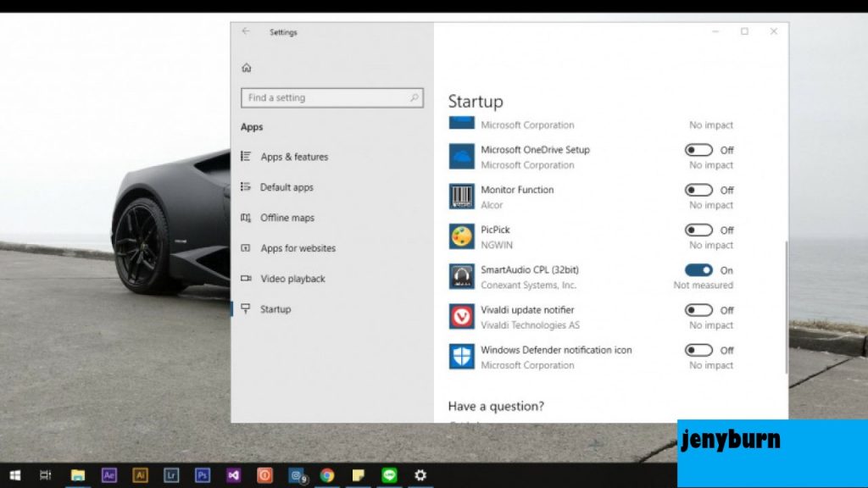Open Apps & features settings page
Image resolution: width=868 pixels, height=488 pixels.
pos(294,157)
